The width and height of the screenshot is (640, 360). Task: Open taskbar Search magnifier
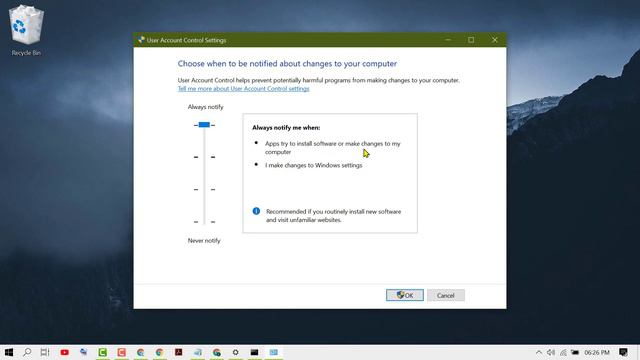(27, 352)
